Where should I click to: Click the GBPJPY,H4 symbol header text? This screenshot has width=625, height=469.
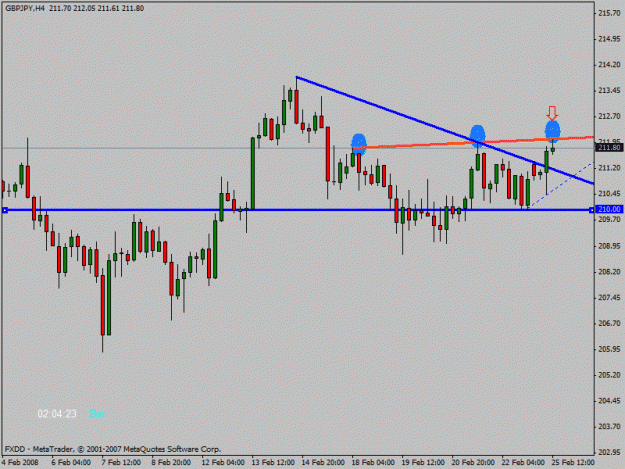coord(25,8)
